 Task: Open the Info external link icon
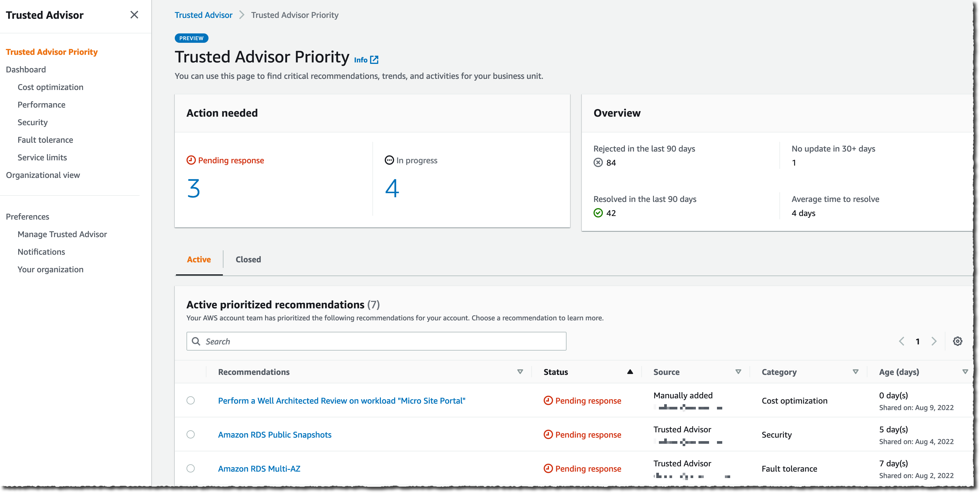tap(374, 60)
